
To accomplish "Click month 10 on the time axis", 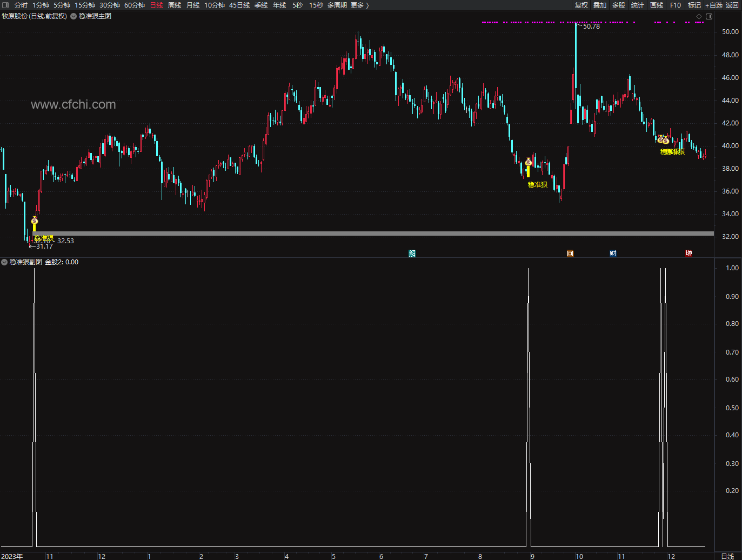I will (579, 556).
